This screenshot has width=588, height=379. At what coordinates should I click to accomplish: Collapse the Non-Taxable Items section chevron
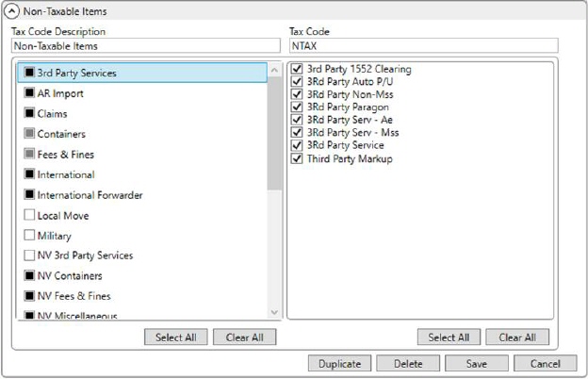click(x=12, y=11)
